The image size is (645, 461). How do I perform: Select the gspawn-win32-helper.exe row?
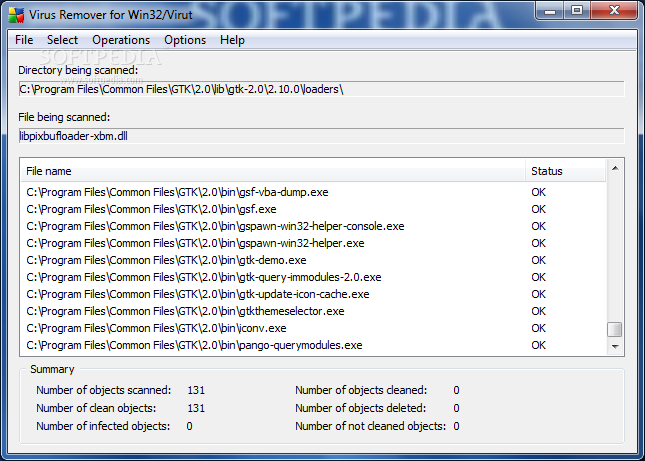[x=313, y=243]
